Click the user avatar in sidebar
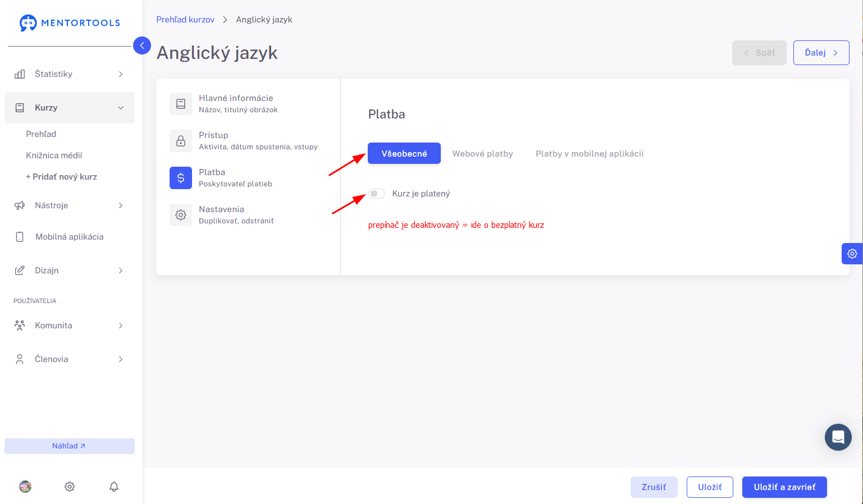 click(x=25, y=487)
